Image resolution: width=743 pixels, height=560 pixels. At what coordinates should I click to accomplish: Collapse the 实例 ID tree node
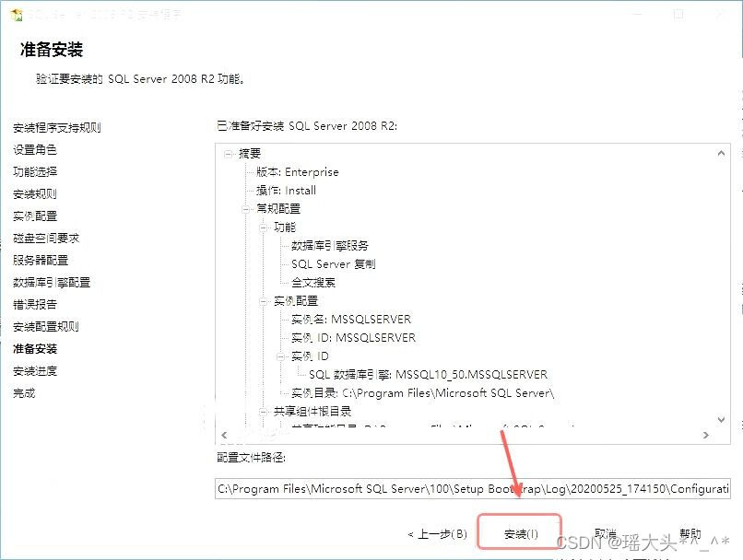[281, 356]
